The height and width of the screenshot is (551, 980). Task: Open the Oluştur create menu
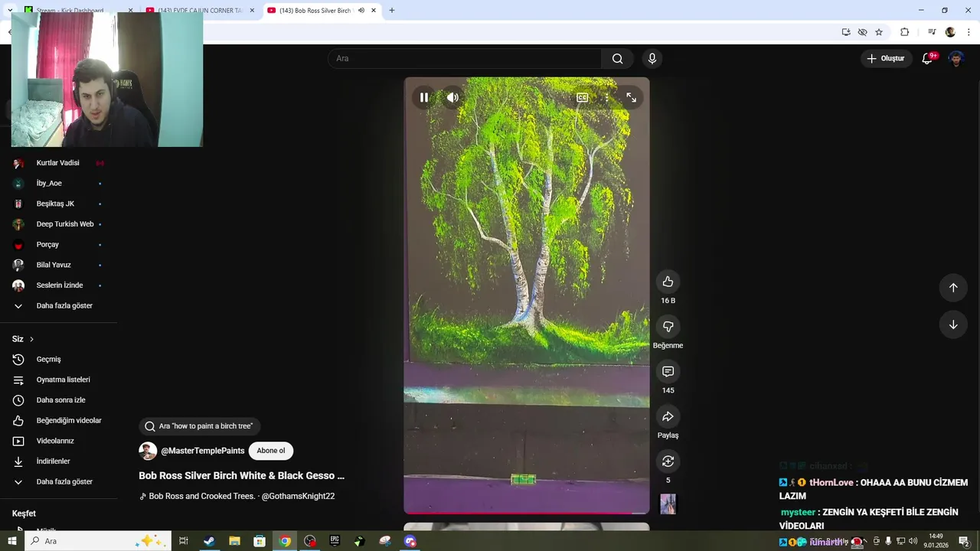pos(886,58)
